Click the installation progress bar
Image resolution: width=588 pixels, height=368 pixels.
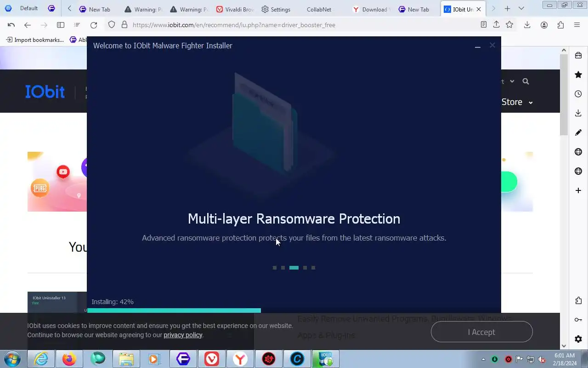pos(294,310)
